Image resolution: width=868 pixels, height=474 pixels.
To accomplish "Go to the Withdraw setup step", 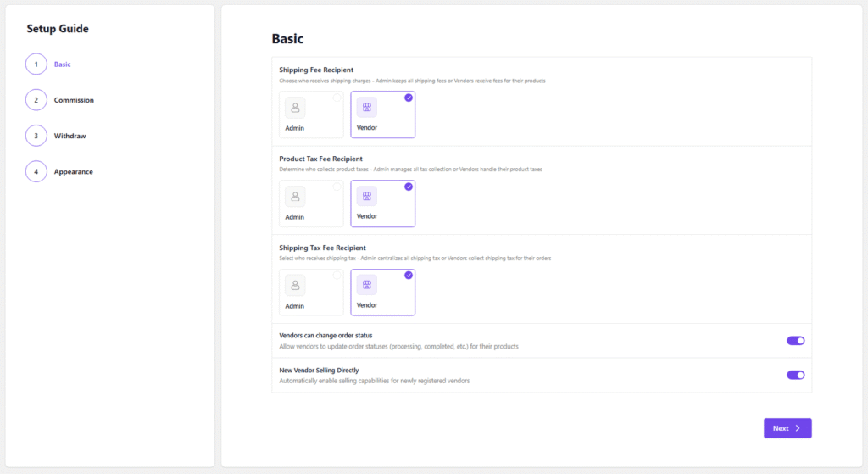I will click(x=70, y=136).
